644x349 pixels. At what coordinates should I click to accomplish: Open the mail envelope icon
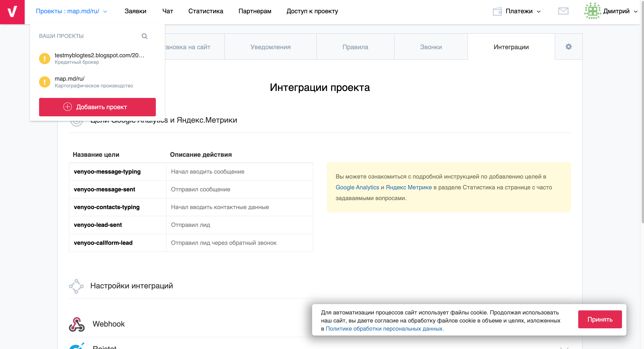[563, 11]
